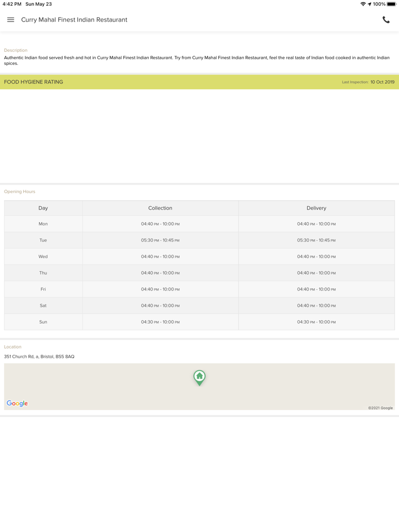Select the Mon row day cell
This screenshot has height=532, width=399.
tap(43, 224)
